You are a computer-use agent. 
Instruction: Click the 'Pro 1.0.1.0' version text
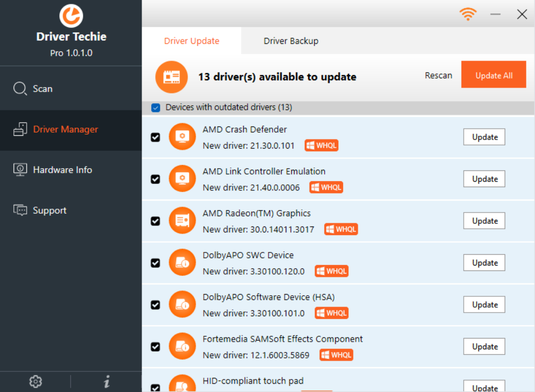tap(71, 53)
